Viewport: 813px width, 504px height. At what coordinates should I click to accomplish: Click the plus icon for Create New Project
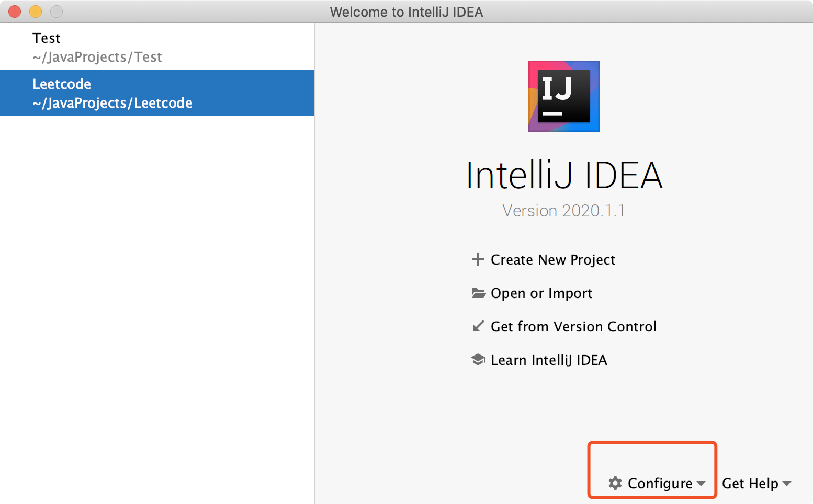click(478, 259)
